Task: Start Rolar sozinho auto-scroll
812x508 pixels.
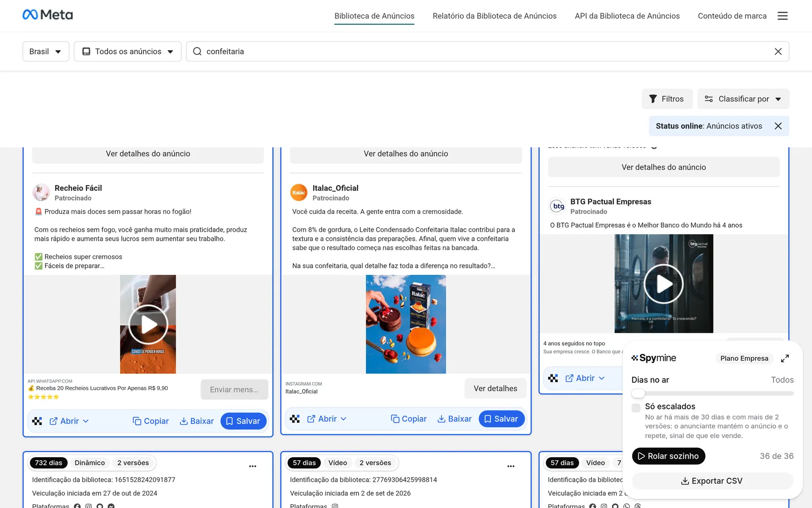Action: click(668, 456)
